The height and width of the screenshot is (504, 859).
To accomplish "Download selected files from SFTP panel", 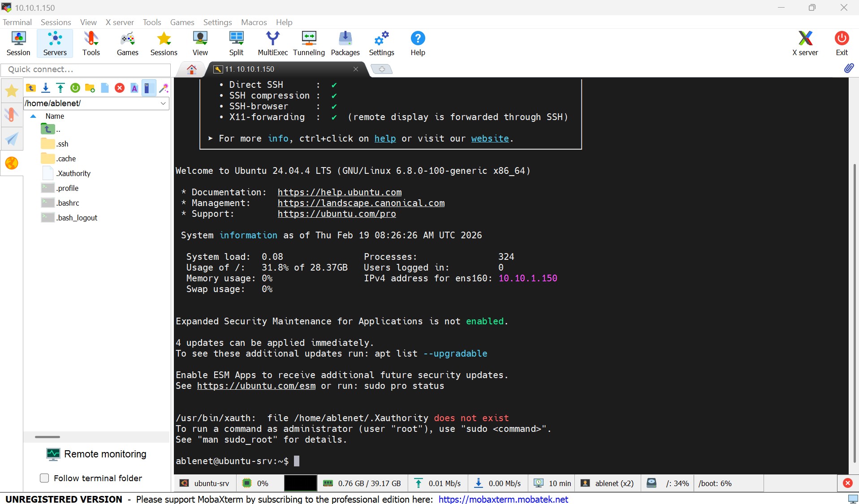I will tap(46, 88).
